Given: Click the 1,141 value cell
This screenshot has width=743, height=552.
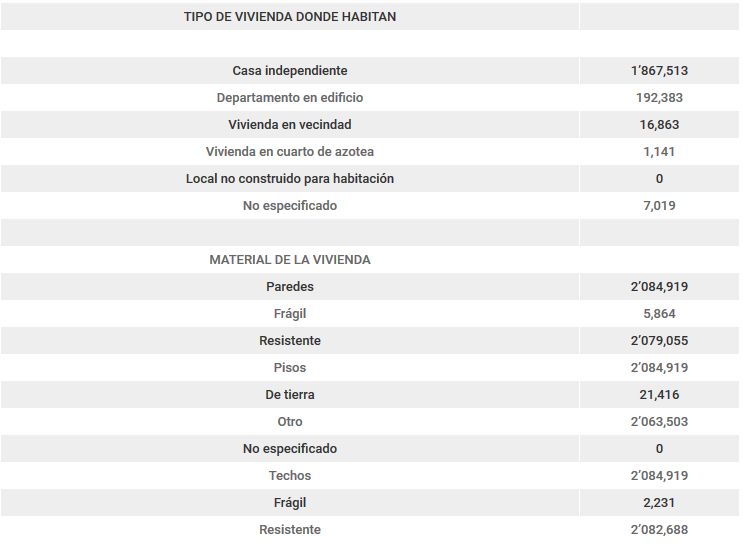Looking at the screenshot, I should [x=659, y=152].
